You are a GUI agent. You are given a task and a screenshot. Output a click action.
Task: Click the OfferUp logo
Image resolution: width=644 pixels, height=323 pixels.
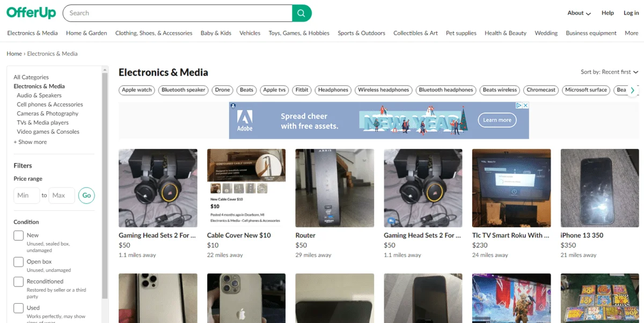click(x=31, y=13)
